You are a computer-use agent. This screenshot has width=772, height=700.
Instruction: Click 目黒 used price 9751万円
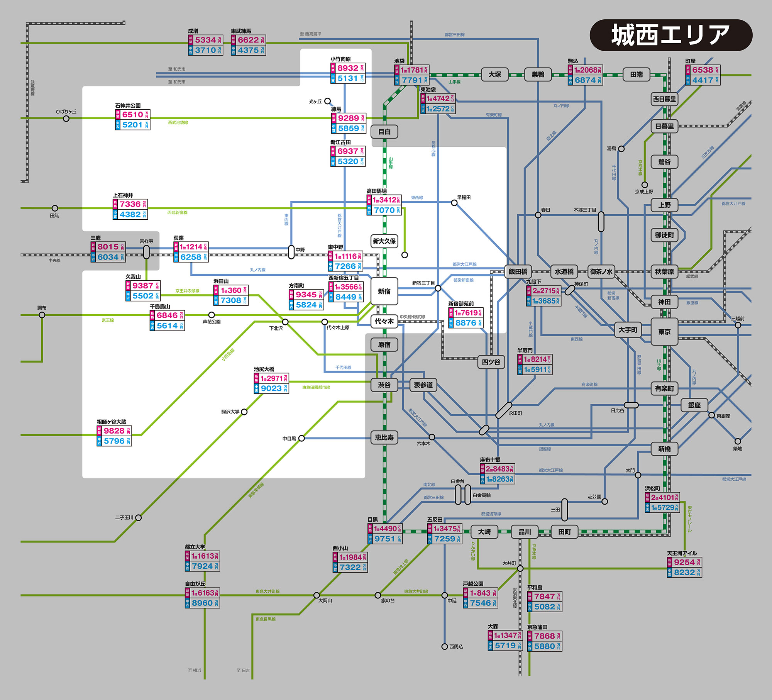point(385,539)
